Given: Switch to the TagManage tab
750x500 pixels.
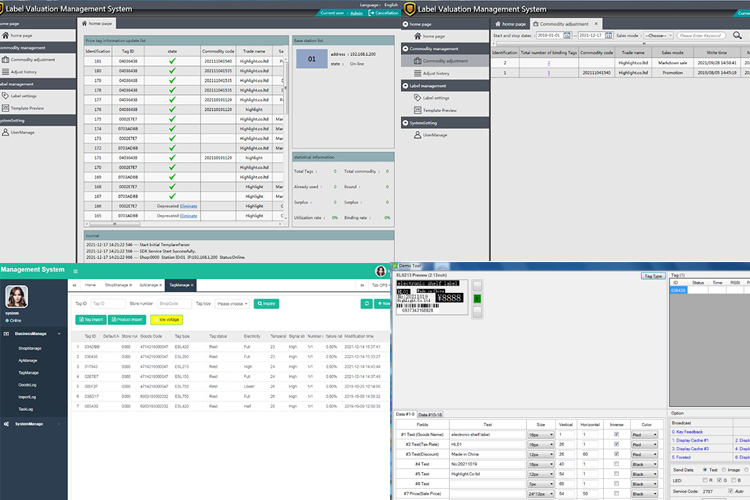Looking at the screenshot, I should tap(180, 285).
